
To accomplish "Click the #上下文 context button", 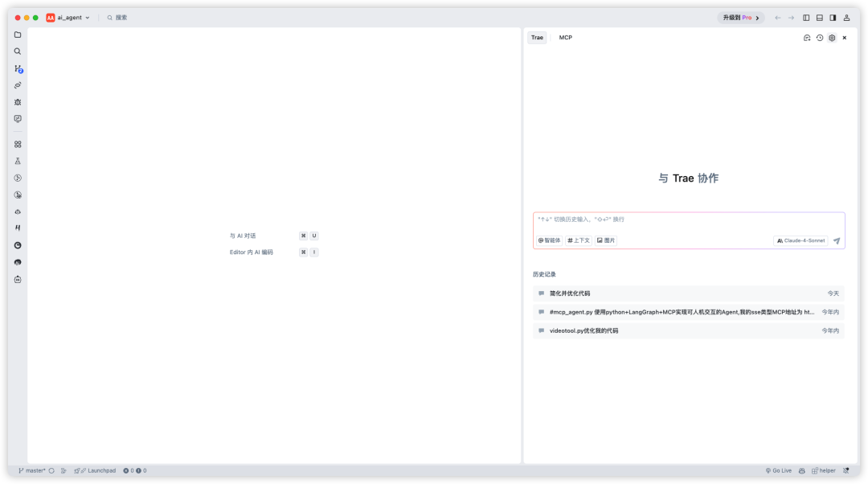I will pos(579,241).
